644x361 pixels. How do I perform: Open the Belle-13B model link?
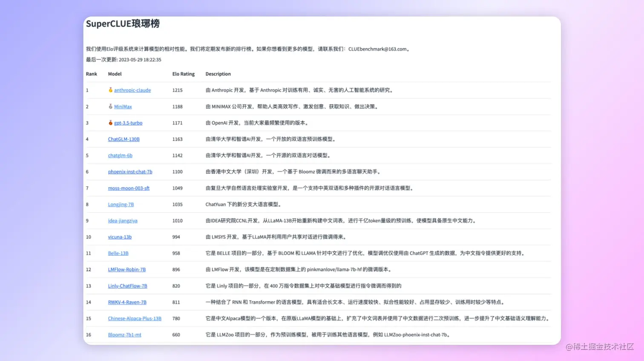pos(118,253)
